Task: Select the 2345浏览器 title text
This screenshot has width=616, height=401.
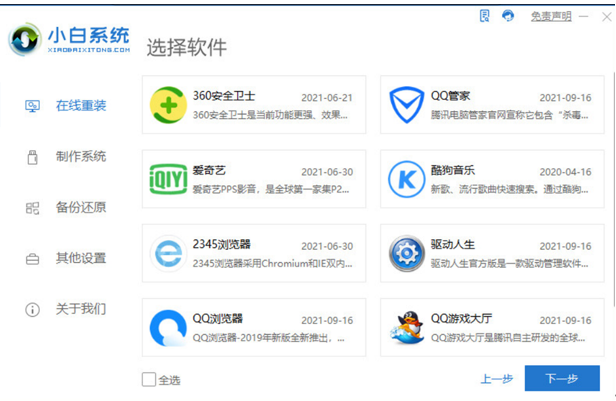Action: (x=222, y=244)
